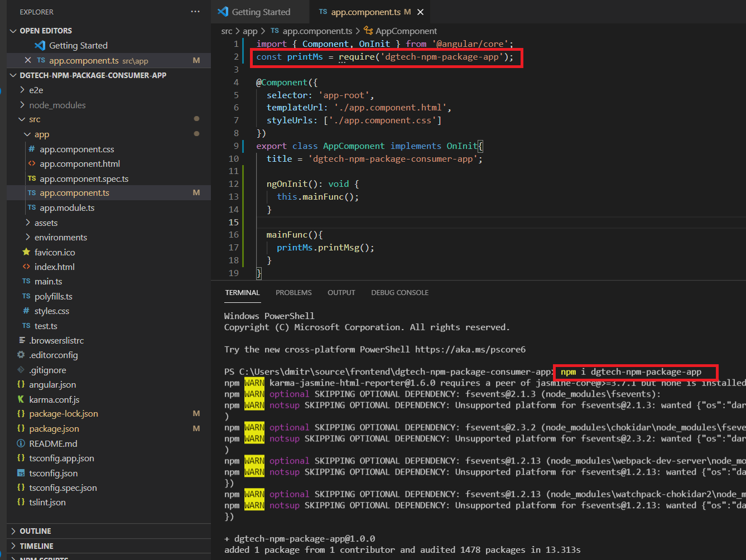Open app.component.html template file
Viewport: 746px width, 560px height.
pos(79,163)
